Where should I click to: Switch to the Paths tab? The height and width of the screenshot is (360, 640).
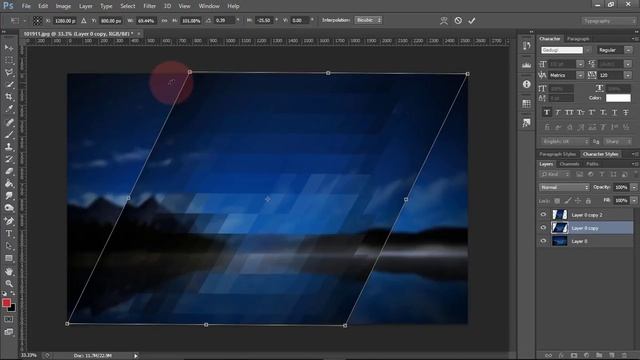592,164
